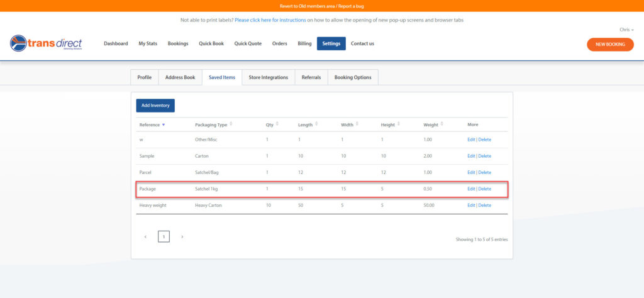Click the 'Carton' packaging cell

coord(203,156)
